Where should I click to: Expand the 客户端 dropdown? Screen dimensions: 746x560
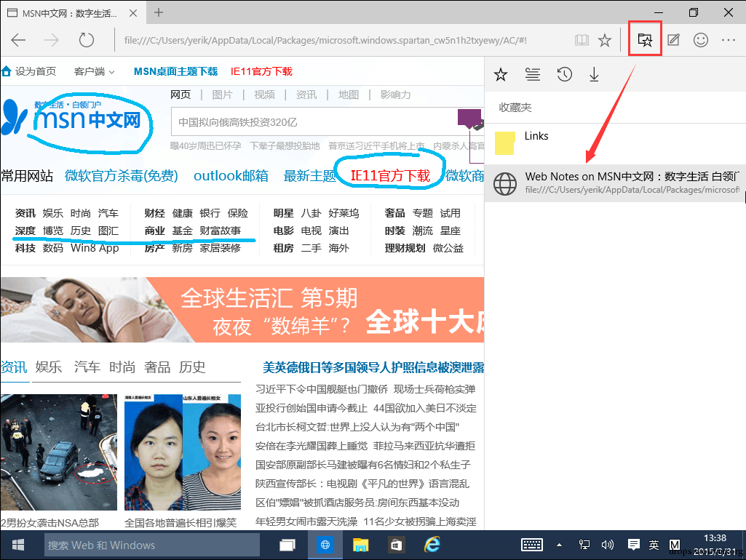[x=94, y=71]
